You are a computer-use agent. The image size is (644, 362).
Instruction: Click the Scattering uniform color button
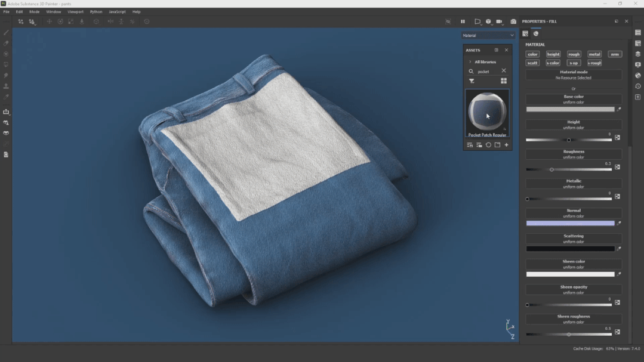[x=574, y=239]
